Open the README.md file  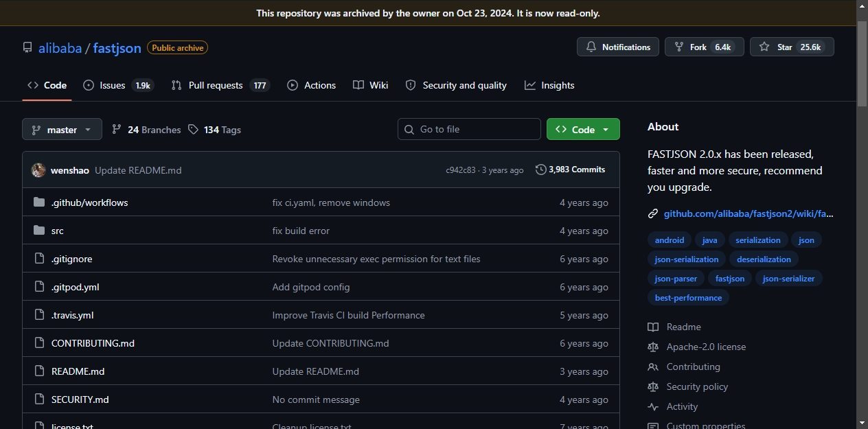(78, 371)
